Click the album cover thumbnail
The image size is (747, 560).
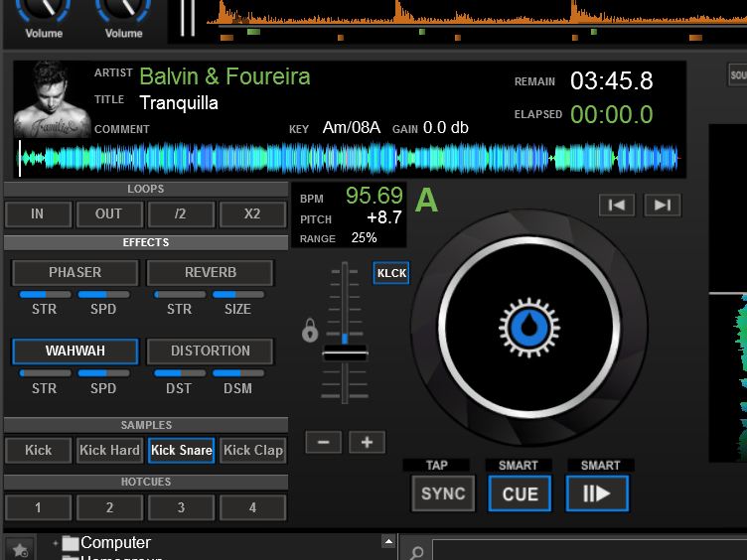pos(52,99)
